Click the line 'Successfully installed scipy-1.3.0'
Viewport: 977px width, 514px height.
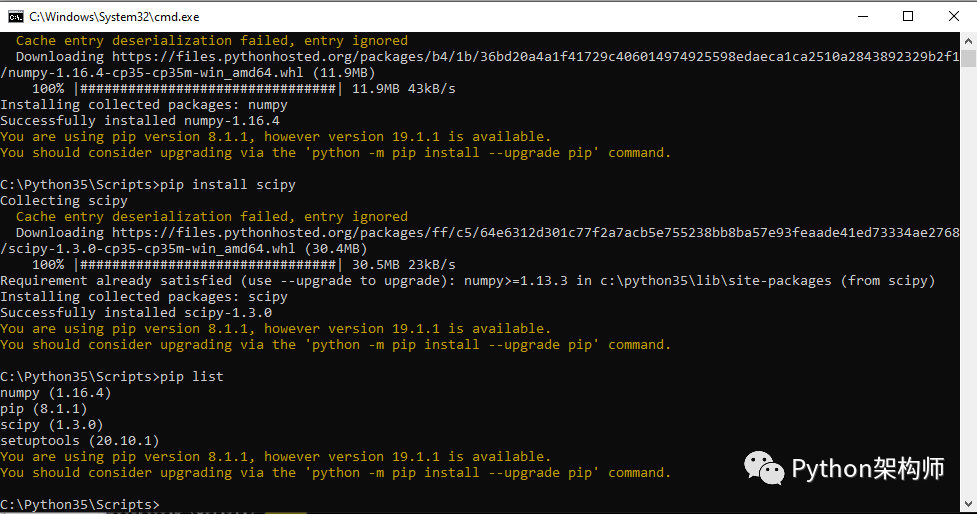[x=136, y=313]
